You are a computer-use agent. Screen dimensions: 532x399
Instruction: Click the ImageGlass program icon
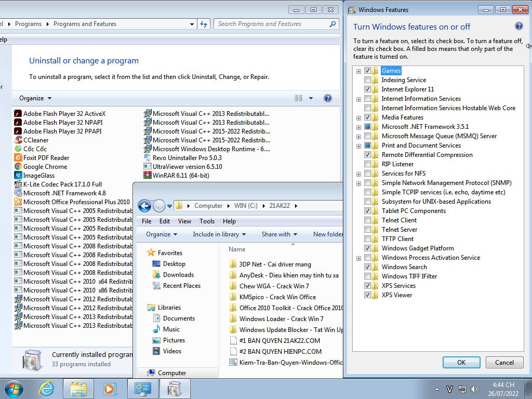[x=18, y=176]
